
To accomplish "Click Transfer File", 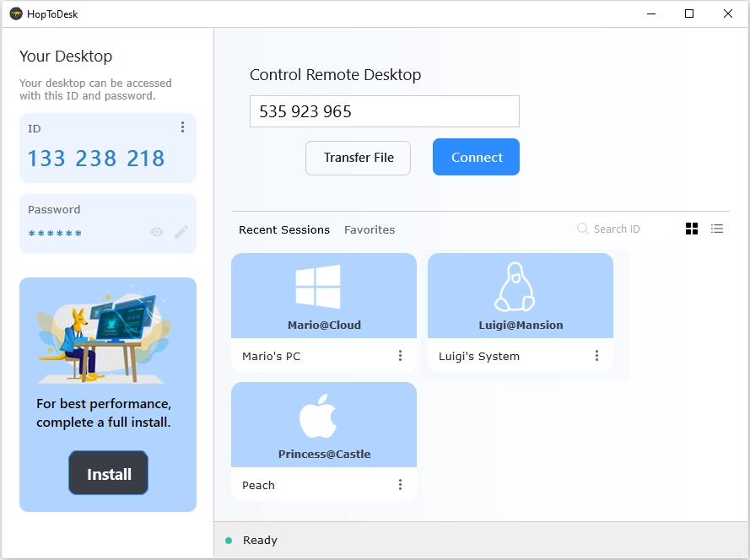I will pos(358,158).
